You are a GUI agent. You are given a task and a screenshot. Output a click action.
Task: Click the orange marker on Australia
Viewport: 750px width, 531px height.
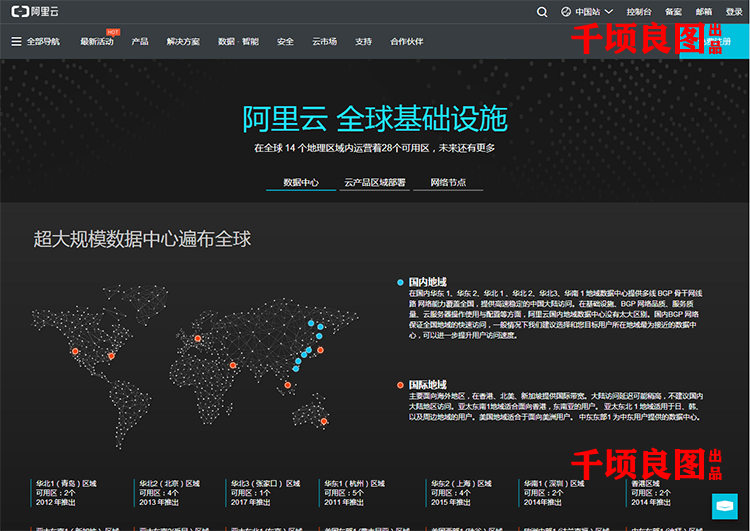(x=324, y=421)
